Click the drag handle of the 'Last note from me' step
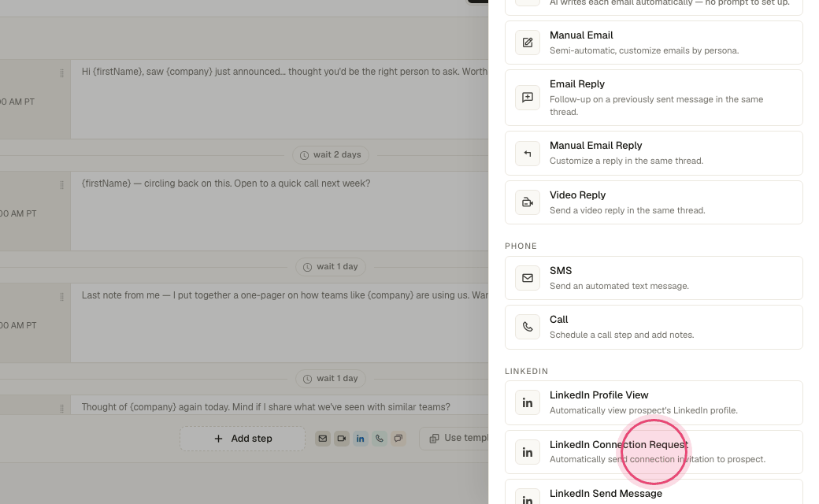 [61, 297]
